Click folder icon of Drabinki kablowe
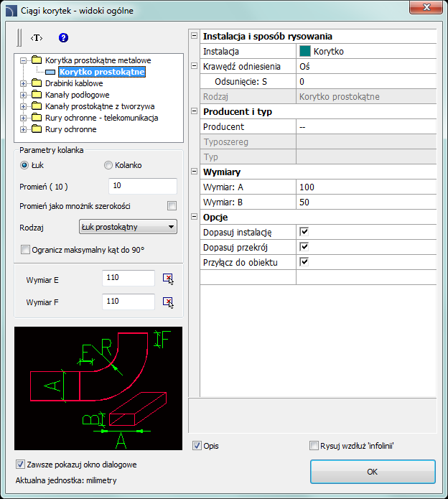 pos(37,83)
